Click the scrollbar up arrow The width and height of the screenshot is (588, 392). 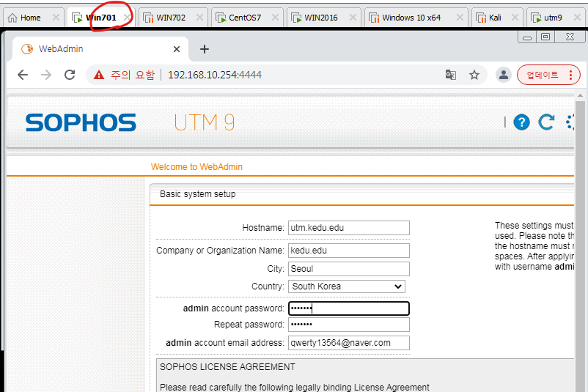tap(580, 95)
